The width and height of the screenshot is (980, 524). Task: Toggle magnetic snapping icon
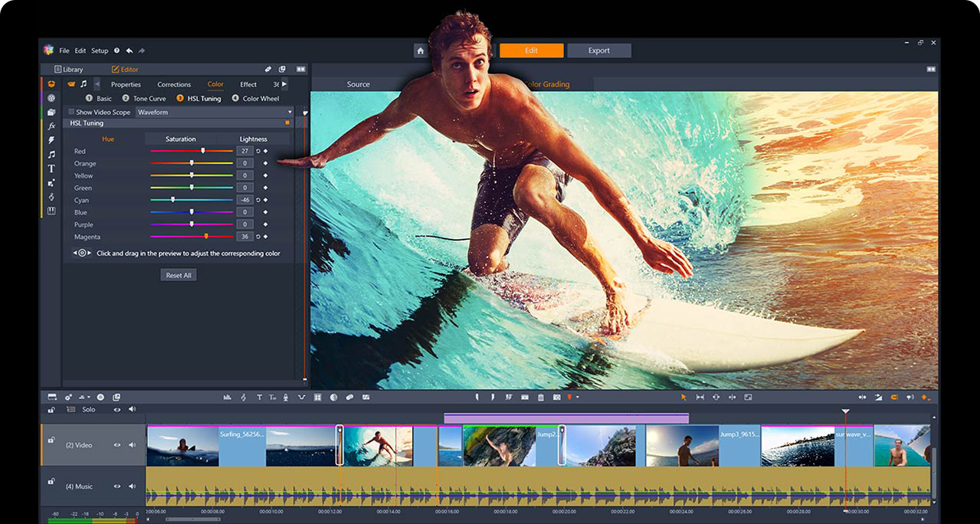(x=893, y=397)
